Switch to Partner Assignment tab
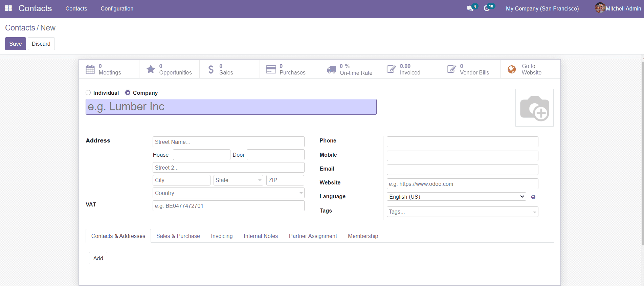The image size is (644, 286). point(313,236)
